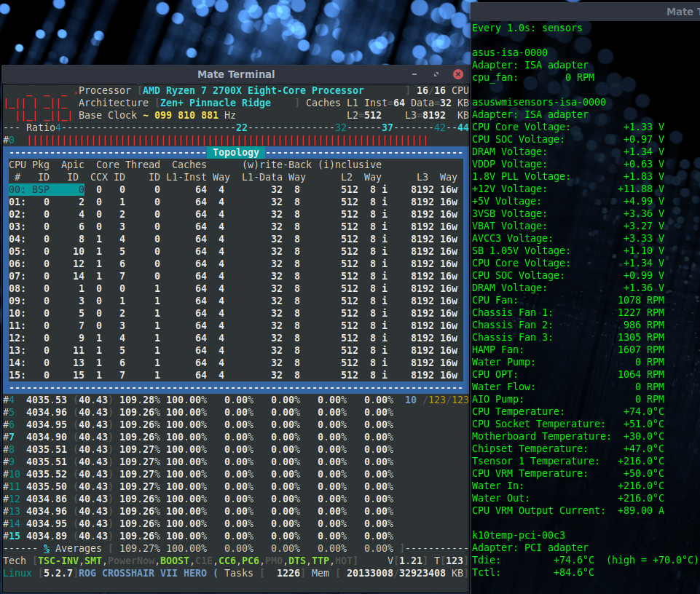Click the T[123] temperature readout

coord(452,561)
